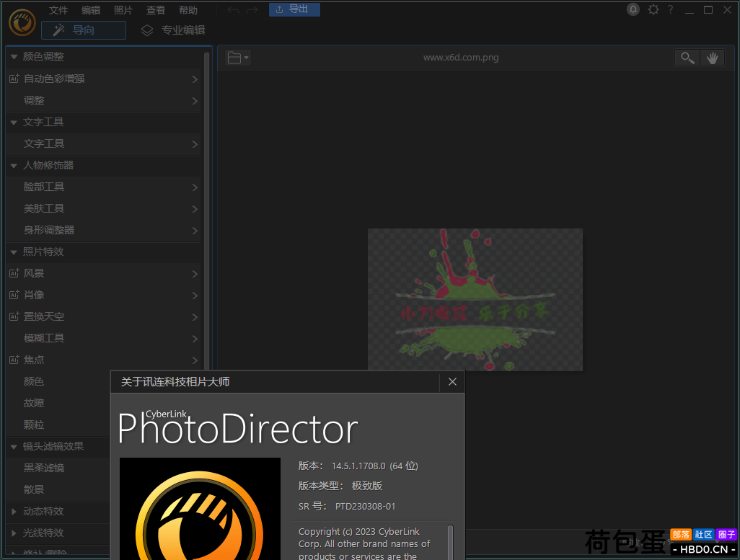Expand the 调整 chevron arrow
The image size is (740, 560).
click(x=195, y=101)
